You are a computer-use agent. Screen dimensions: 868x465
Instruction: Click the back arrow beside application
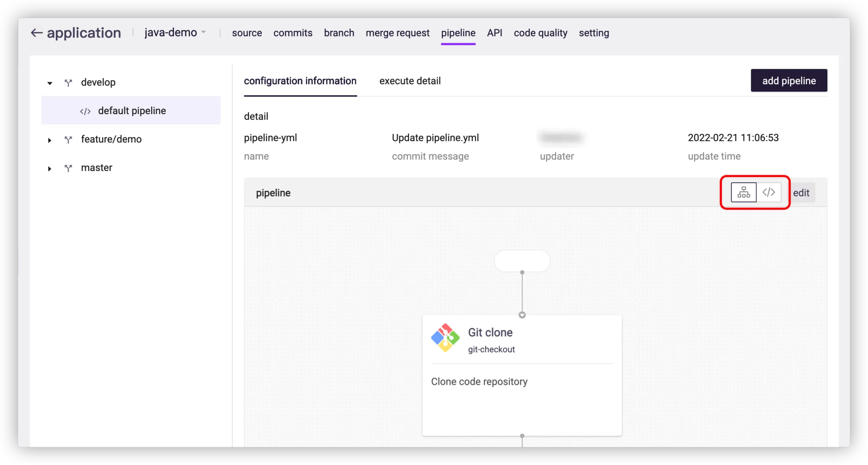pos(36,33)
